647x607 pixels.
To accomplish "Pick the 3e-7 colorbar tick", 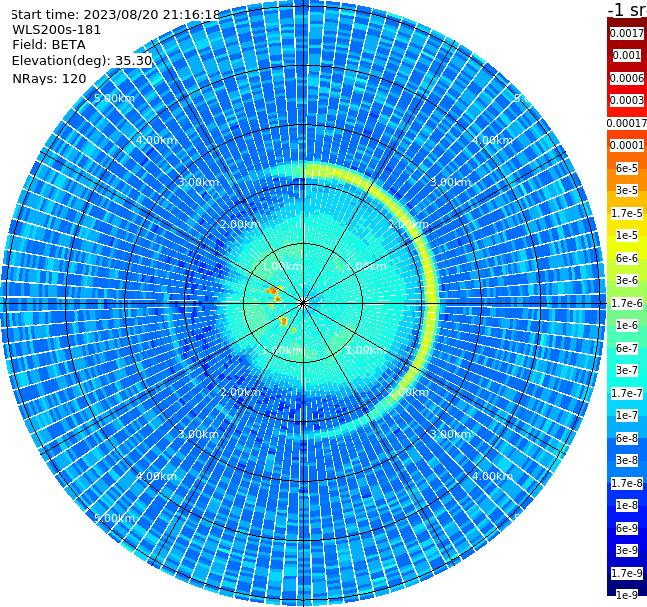I will coord(626,370).
